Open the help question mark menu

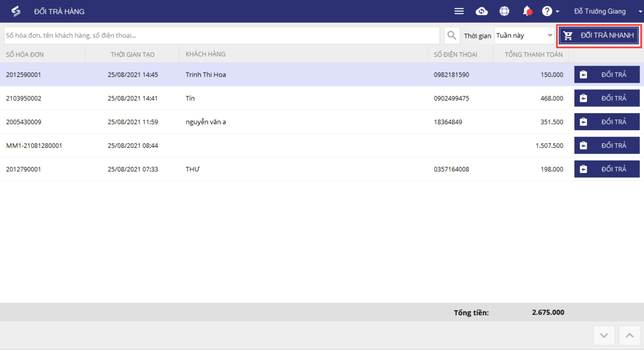(550, 11)
